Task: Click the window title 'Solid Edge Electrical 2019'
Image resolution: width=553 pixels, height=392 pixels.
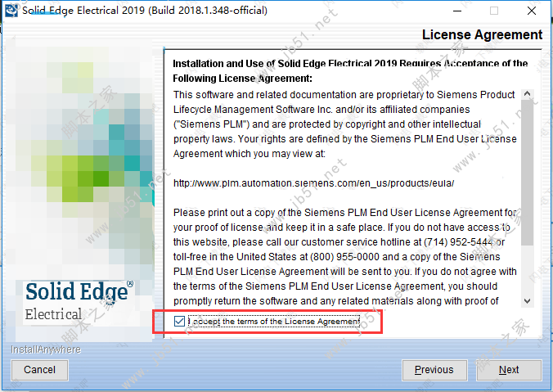Action: click(x=145, y=11)
